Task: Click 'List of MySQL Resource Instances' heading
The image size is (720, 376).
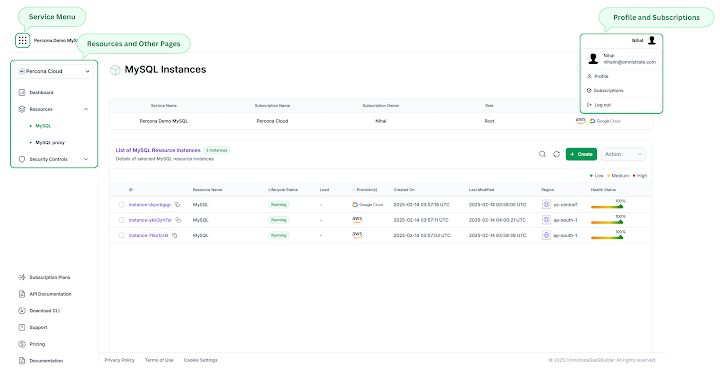Action: click(x=158, y=150)
